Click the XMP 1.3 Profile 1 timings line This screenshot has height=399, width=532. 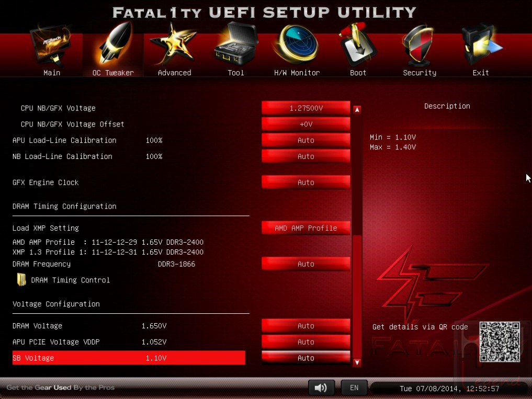click(108, 252)
